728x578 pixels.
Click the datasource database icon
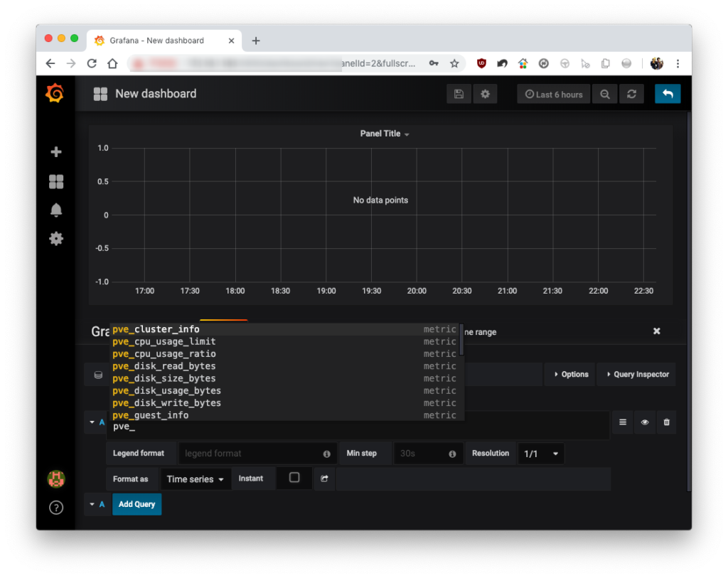click(98, 375)
